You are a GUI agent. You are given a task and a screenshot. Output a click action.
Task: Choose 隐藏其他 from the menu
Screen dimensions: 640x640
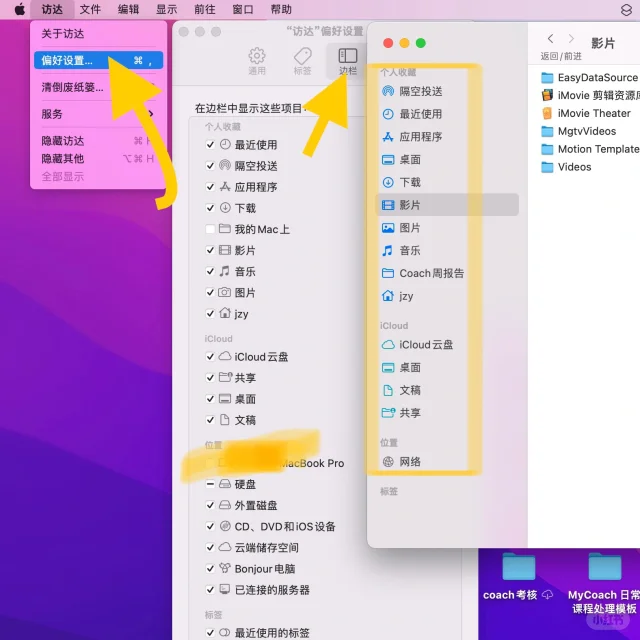(x=98, y=158)
